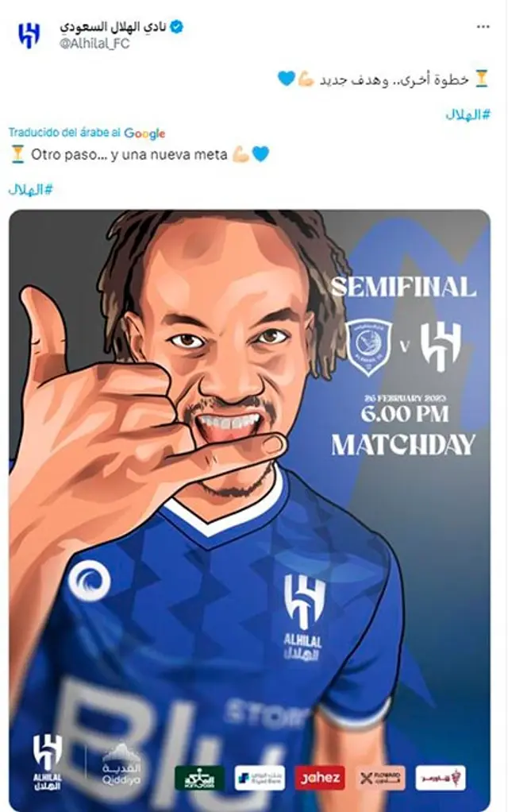Open the Arabic hashtag in the original tweet
Screen dimensions: 508x812
coord(468,114)
